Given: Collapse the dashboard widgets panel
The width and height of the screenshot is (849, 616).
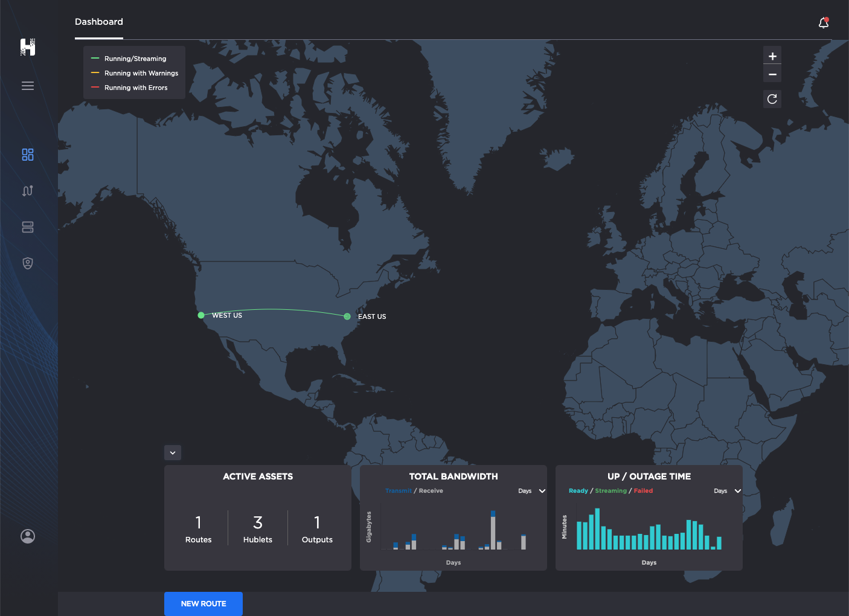Looking at the screenshot, I should pos(173,453).
